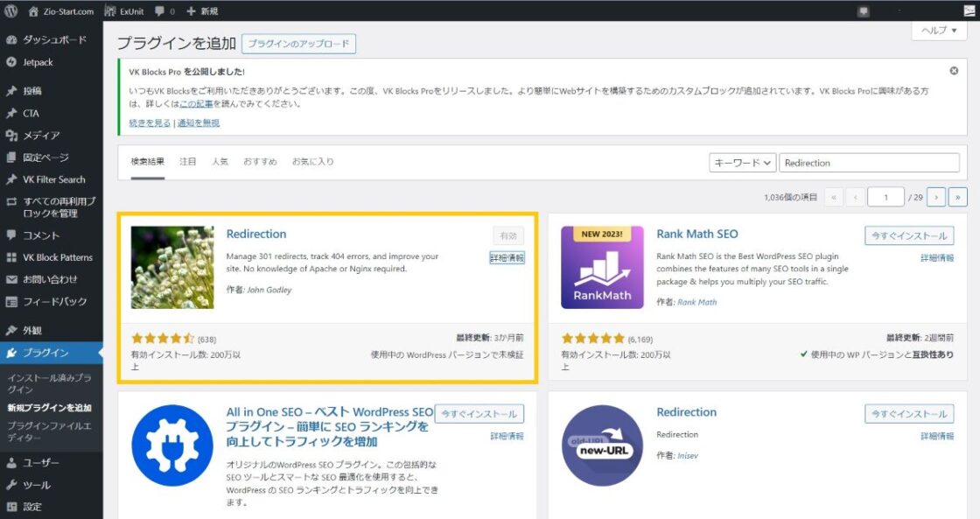Click the pagination page number field
This screenshot has width=980, height=519.
(885, 197)
